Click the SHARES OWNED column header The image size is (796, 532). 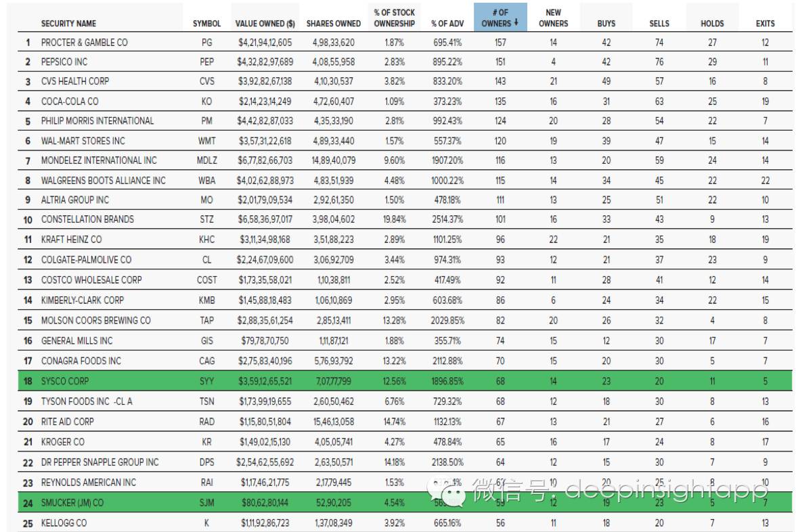point(333,24)
